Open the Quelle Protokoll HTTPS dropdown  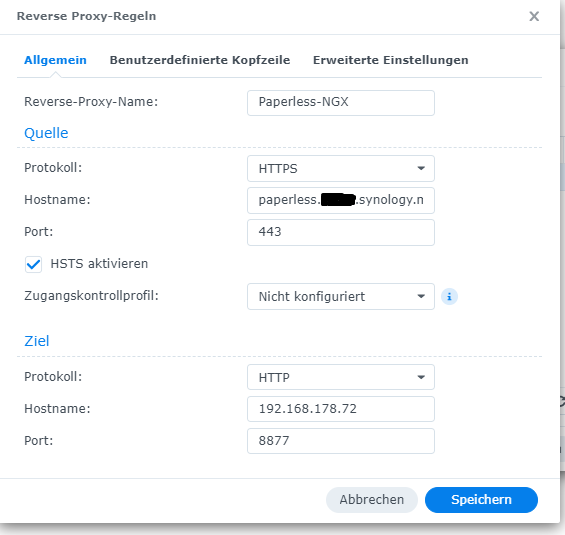341,168
